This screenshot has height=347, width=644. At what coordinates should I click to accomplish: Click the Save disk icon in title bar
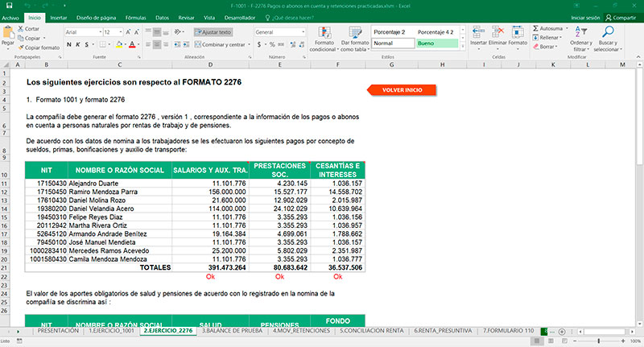tap(10, 6)
